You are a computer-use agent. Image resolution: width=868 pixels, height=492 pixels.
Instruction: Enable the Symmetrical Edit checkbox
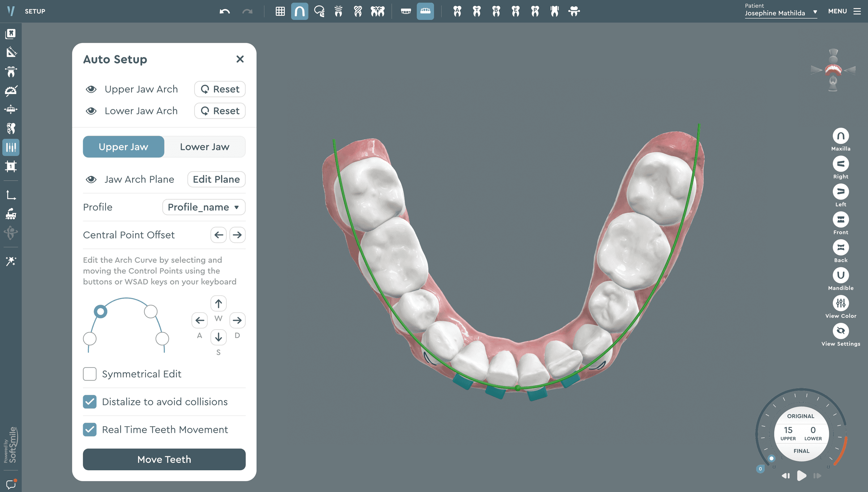pyautogui.click(x=90, y=374)
